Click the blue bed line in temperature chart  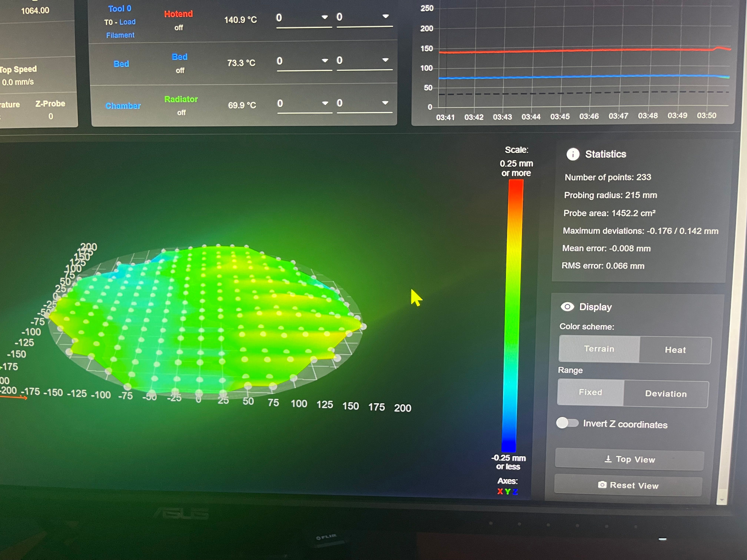pos(584,77)
